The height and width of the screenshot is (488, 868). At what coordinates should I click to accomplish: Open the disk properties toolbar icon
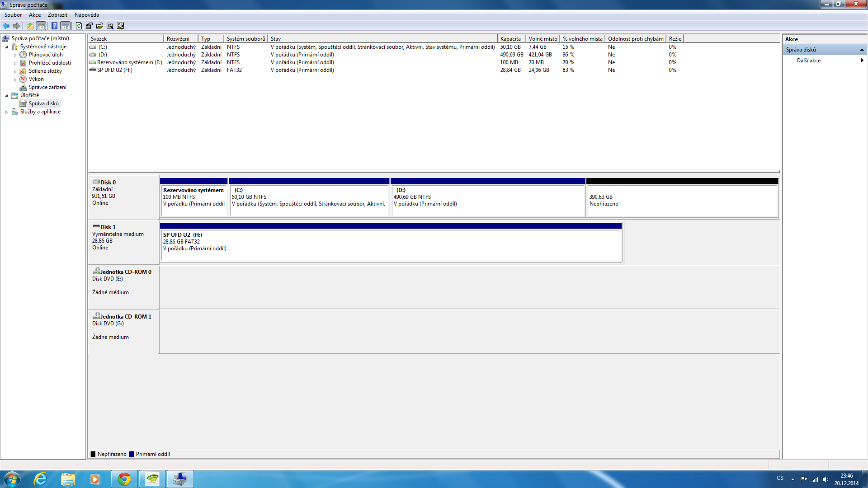89,26
